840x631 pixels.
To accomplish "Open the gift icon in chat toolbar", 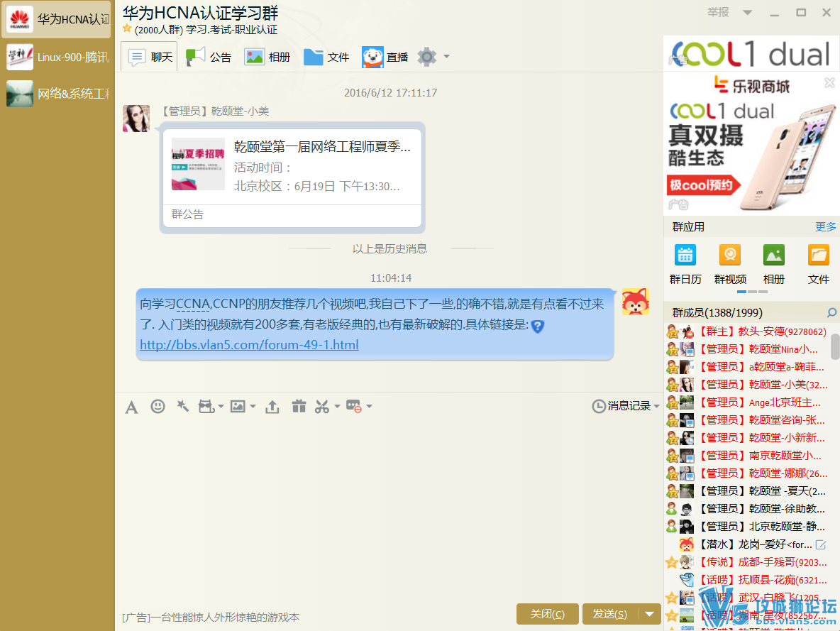I will [299, 407].
